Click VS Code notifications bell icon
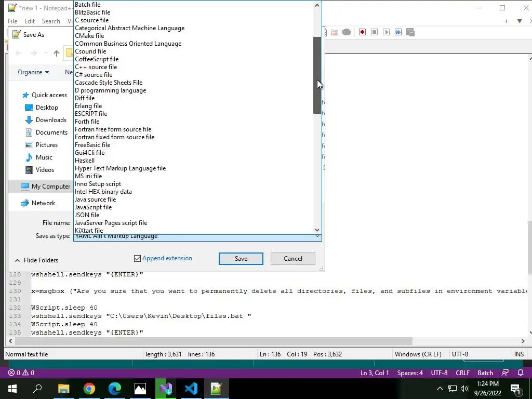This screenshot has height=399, width=532. 521,373
